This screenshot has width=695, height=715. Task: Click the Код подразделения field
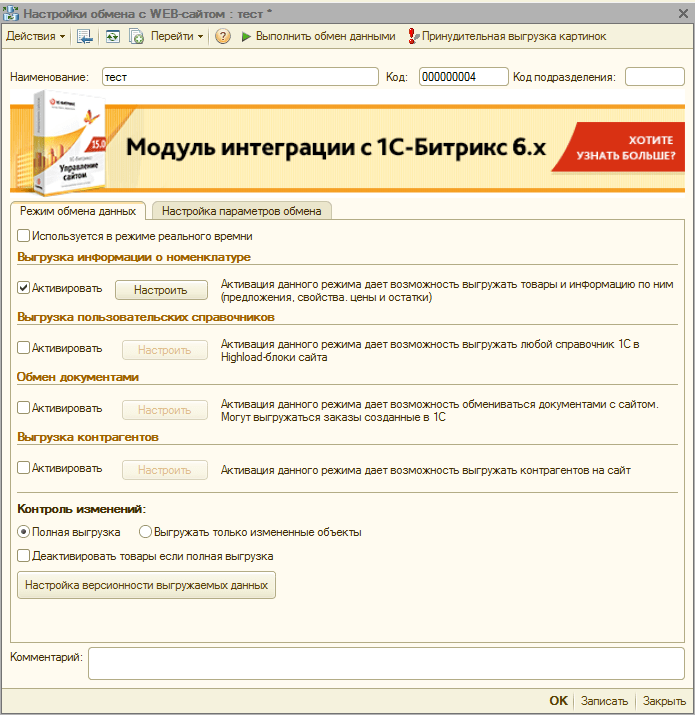pyautogui.click(x=654, y=77)
